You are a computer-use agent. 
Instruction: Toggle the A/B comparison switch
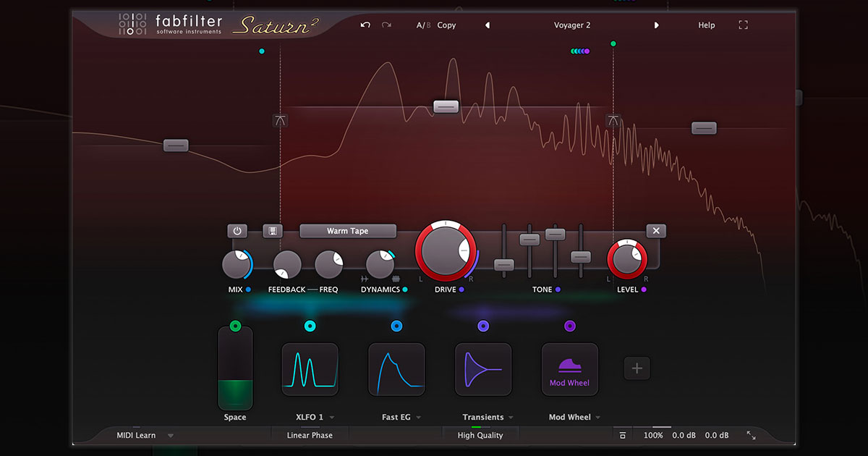pyautogui.click(x=423, y=25)
